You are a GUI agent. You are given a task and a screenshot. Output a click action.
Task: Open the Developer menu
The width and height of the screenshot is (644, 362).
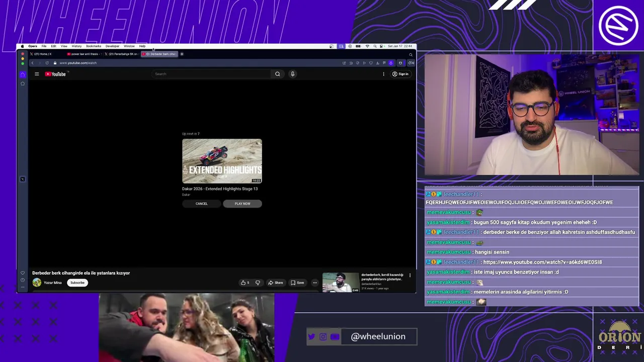click(x=112, y=46)
